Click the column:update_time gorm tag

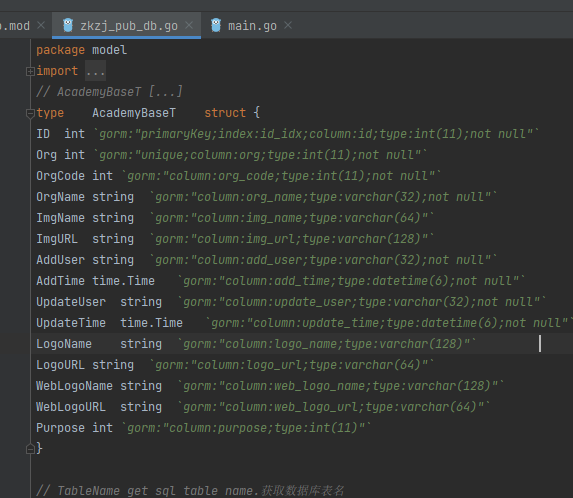coord(390,323)
